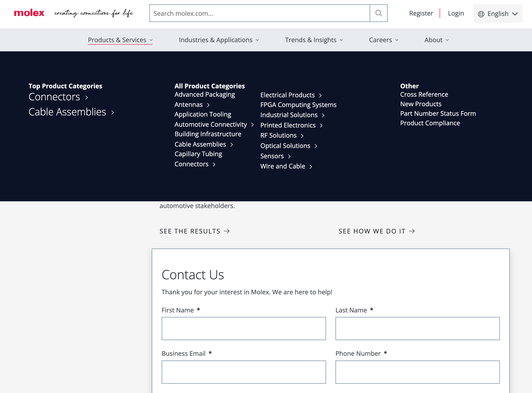Open the Wire and Cable category link
Image resolution: width=532 pixels, height=393 pixels.
click(283, 166)
